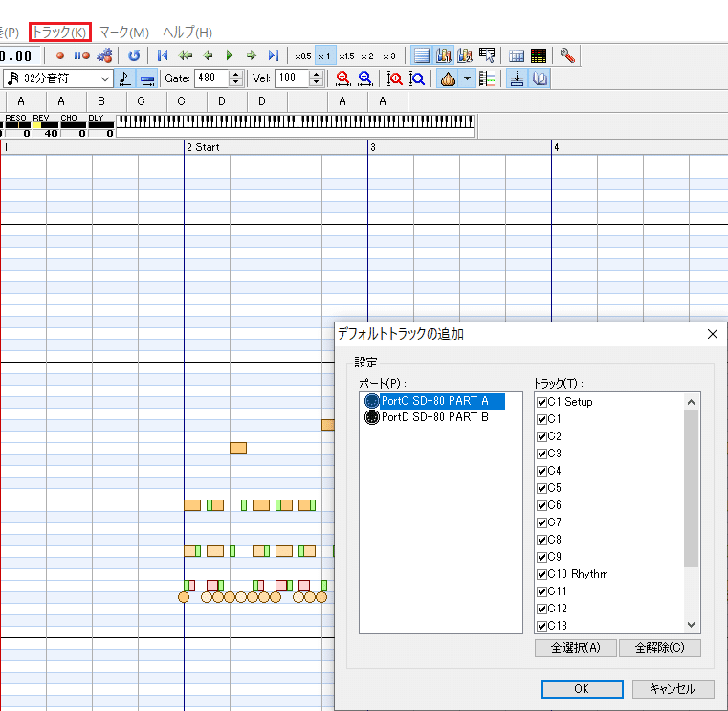Uncheck the C2 track checkbox
This screenshot has height=711, width=728.
point(541,436)
